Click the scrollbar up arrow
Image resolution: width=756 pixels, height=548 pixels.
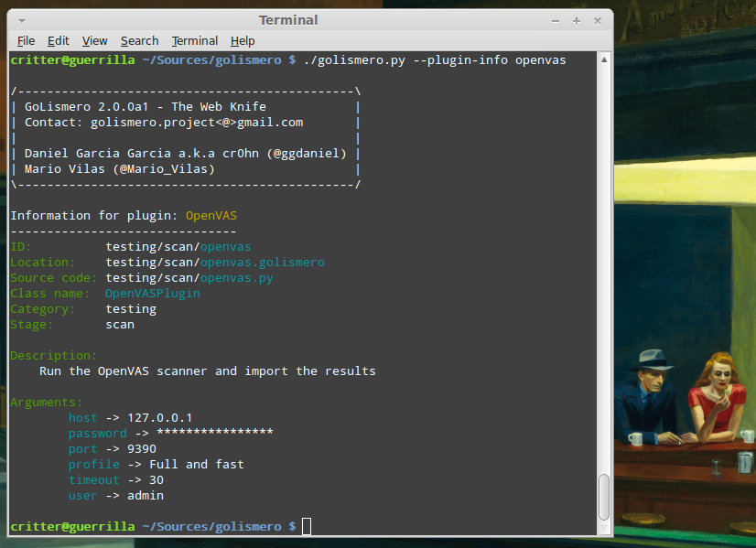click(602, 59)
